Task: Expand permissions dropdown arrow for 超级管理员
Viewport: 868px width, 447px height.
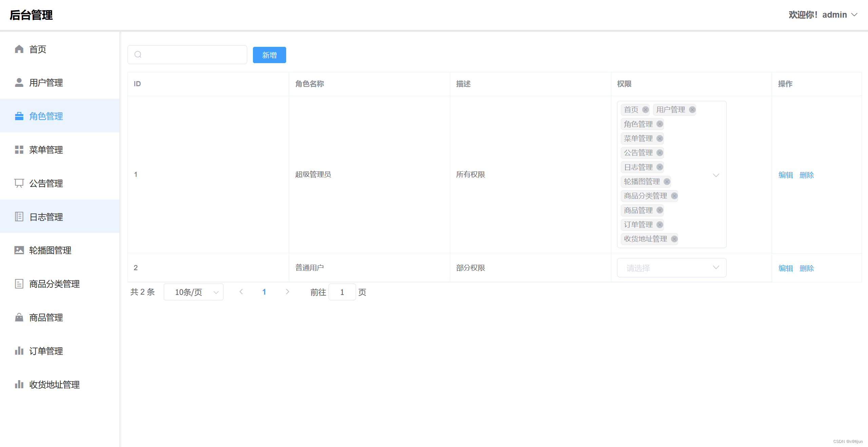Action: coord(716,175)
